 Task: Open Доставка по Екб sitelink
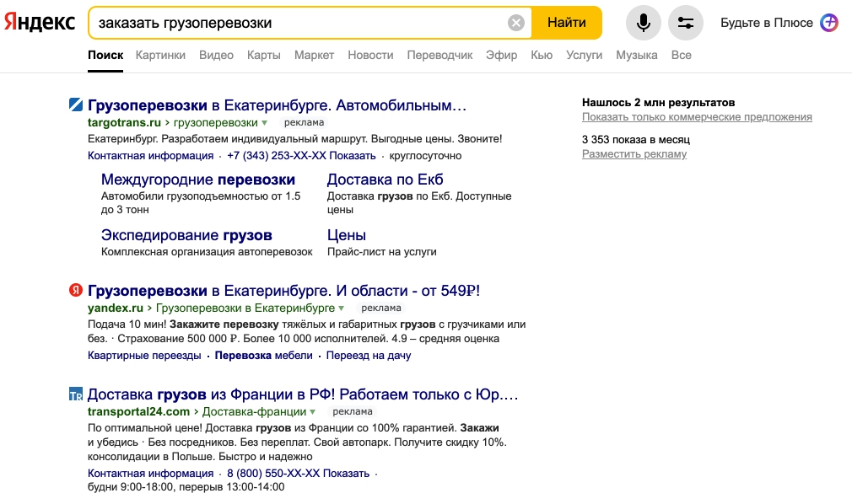tap(386, 180)
